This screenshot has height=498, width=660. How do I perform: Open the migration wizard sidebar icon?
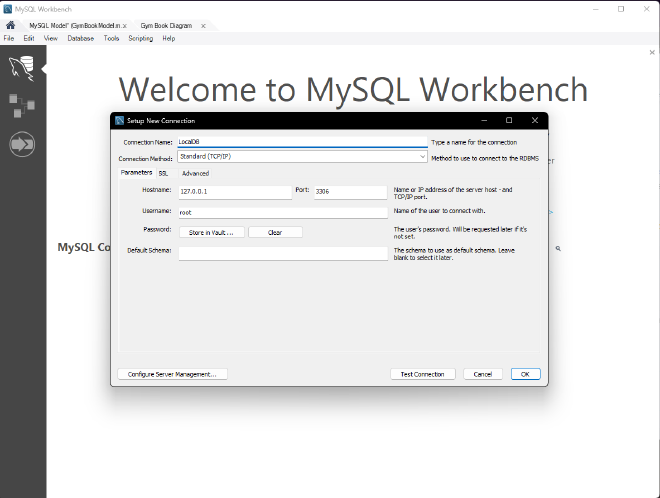coord(22,144)
